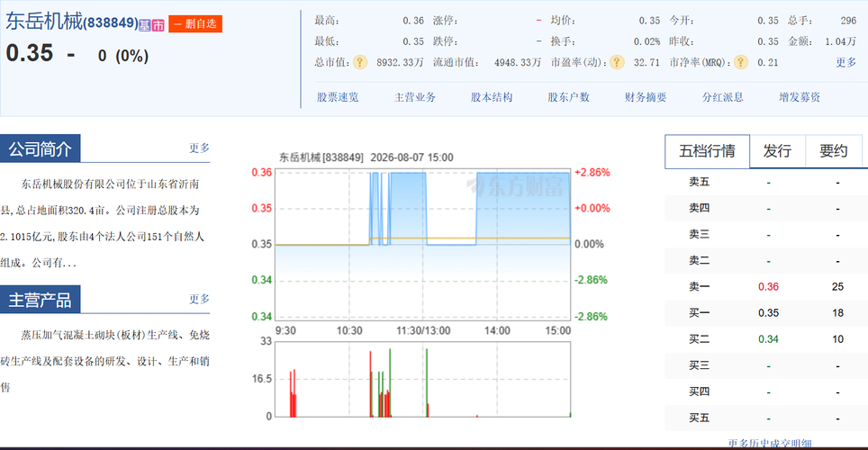Click the chart title 东岳机械[838849] 2026-08-07 15:00

(366, 157)
